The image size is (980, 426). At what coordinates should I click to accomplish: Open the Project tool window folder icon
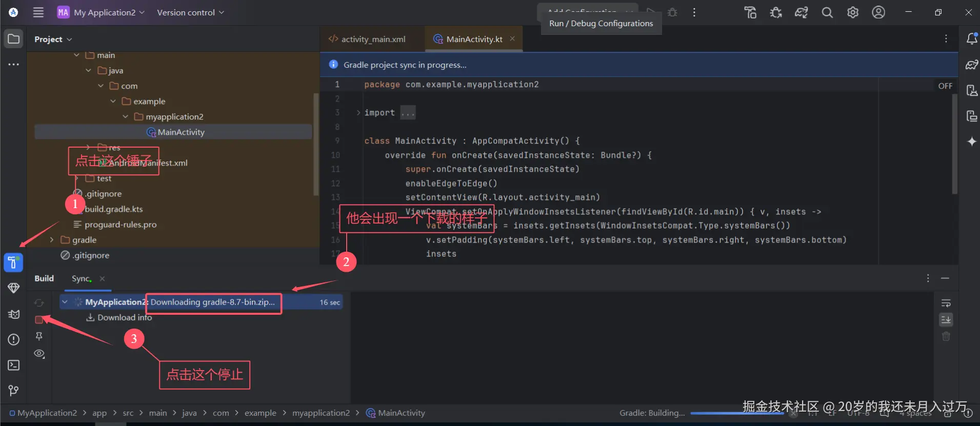[x=14, y=39]
